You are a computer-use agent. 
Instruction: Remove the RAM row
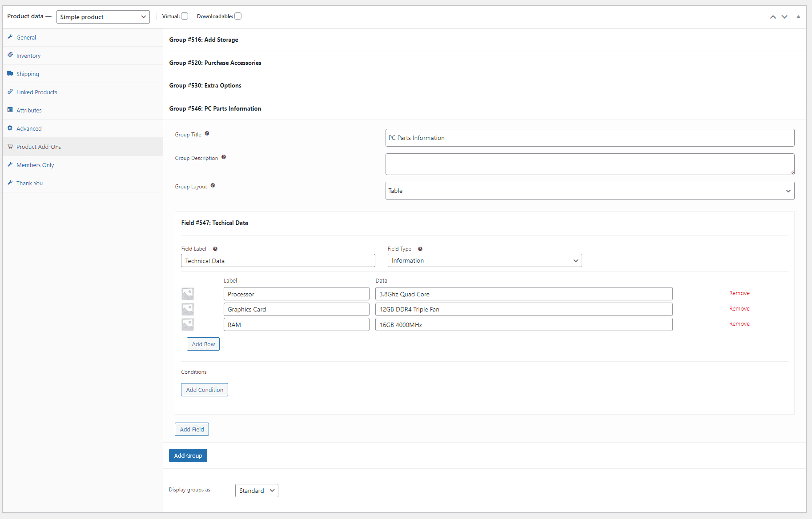point(740,324)
